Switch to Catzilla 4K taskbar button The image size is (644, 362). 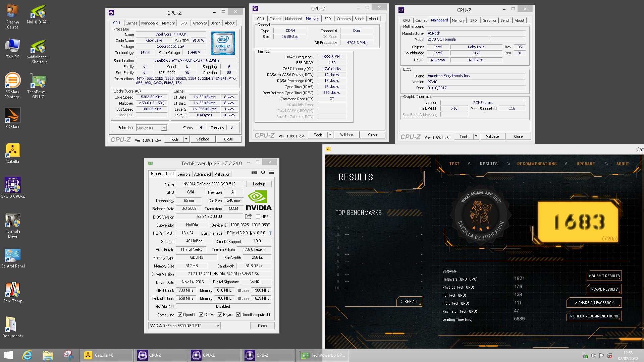[x=106, y=355]
